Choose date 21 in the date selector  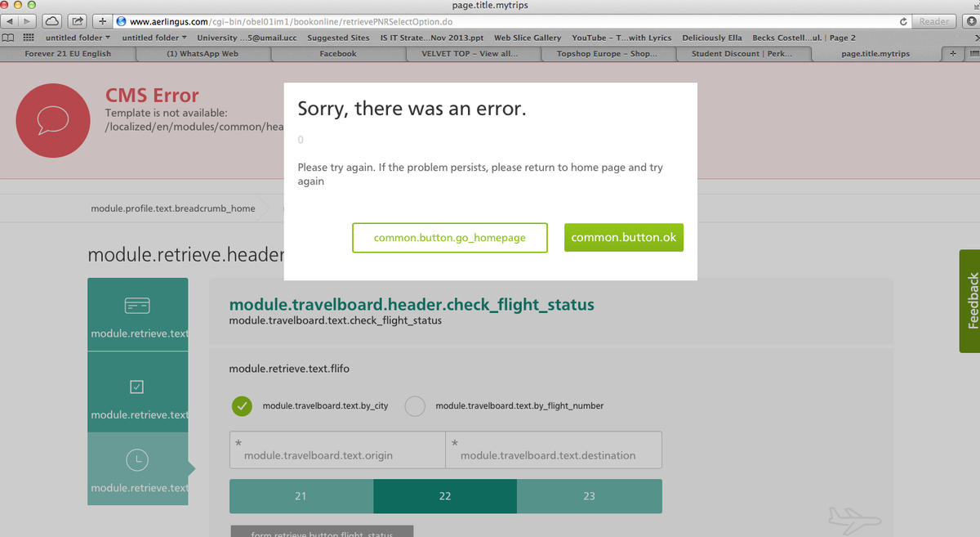[301, 496]
